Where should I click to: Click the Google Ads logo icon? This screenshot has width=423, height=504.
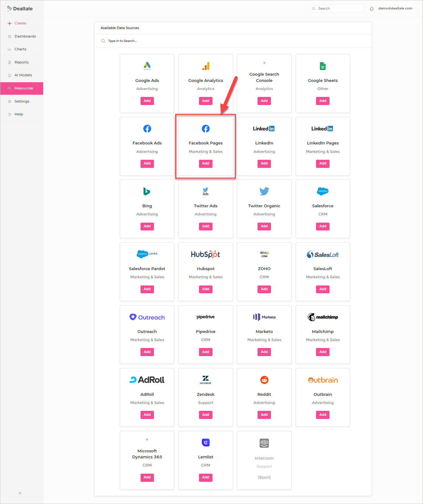tap(147, 66)
